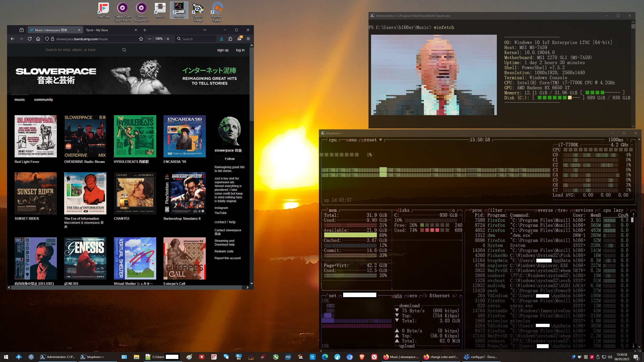Open Bandcamp music tab
Viewport: 644px width, 362px height.
[20, 100]
